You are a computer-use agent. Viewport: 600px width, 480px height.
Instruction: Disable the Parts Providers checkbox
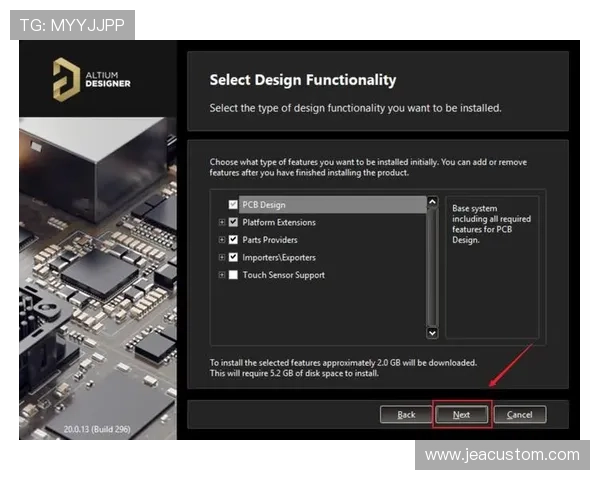tap(233, 240)
